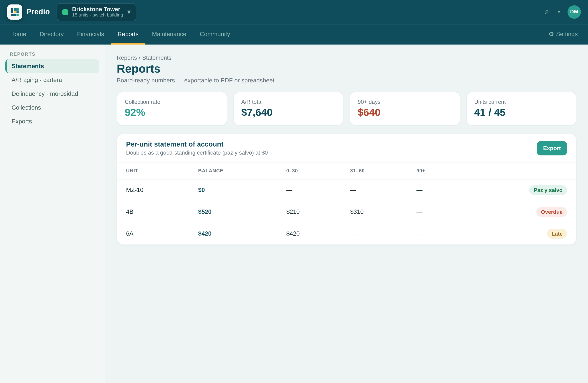Viewport: 588px width, 383px height.
Task: Open Collections in the sidebar
Action: (x=52, y=108)
